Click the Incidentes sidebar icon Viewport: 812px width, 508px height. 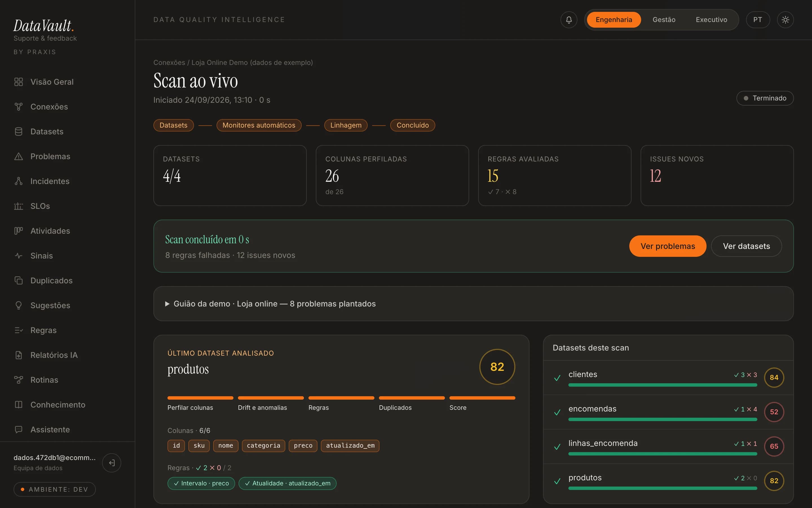click(18, 181)
